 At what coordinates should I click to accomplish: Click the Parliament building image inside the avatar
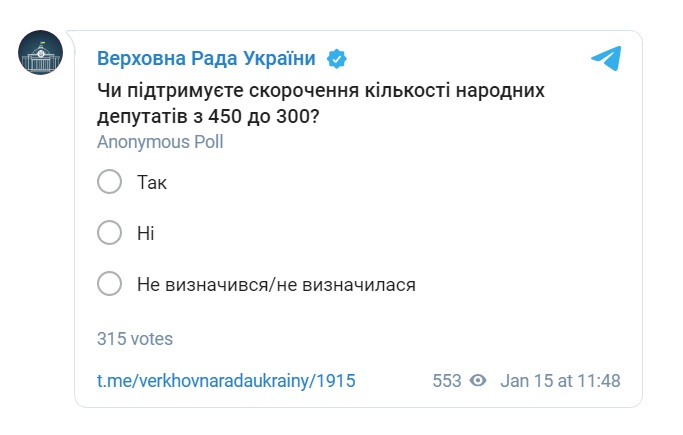click(x=41, y=56)
